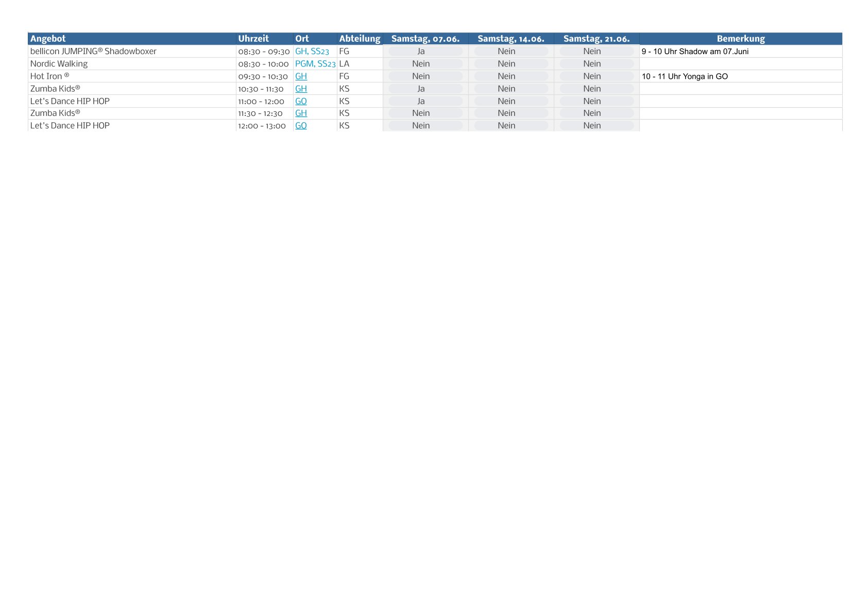Select the Abteilung column header

(x=360, y=39)
